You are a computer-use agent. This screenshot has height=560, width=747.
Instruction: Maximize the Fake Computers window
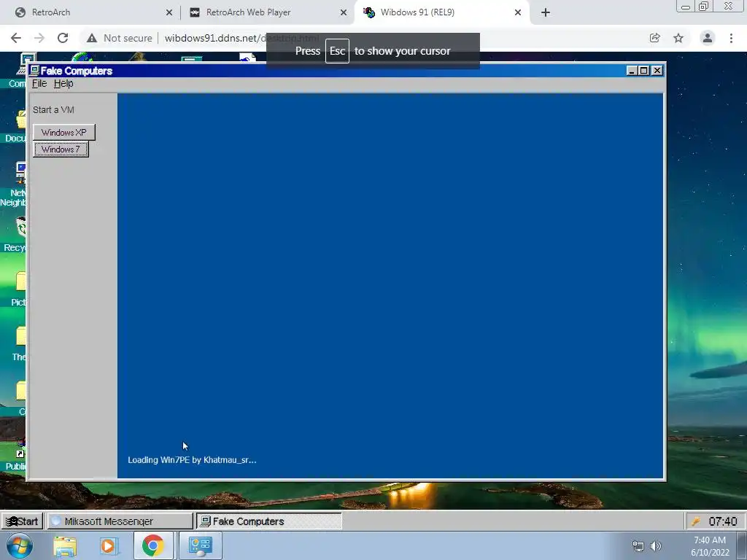click(x=643, y=71)
